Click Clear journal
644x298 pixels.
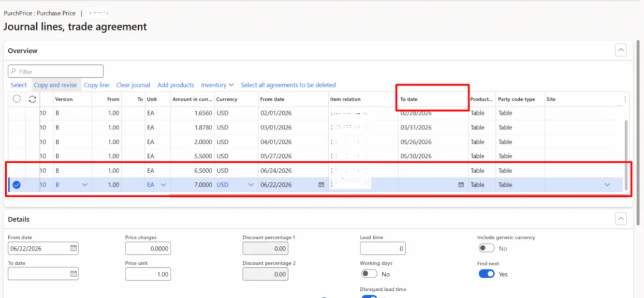[x=133, y=85]
